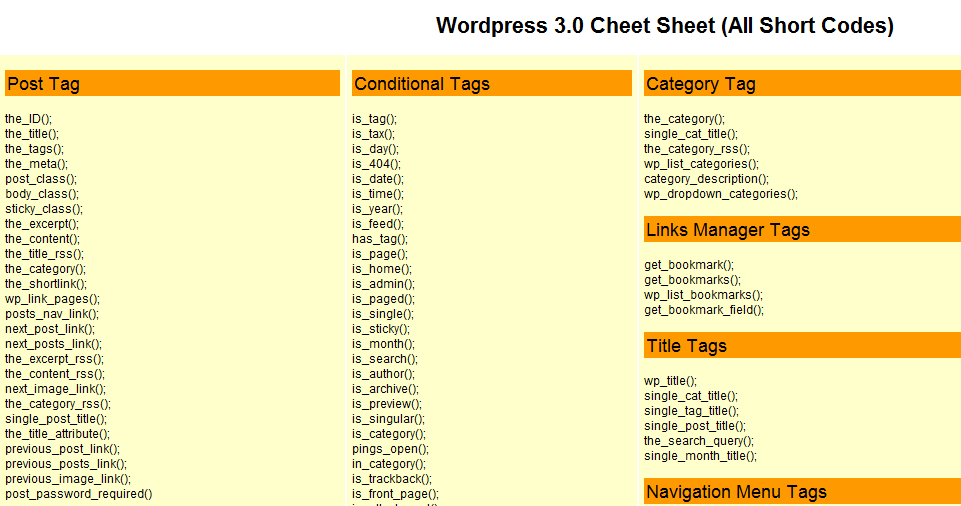Click the is_home(); conditional entry
961x506 pixels.
click(x=382, y=269)
